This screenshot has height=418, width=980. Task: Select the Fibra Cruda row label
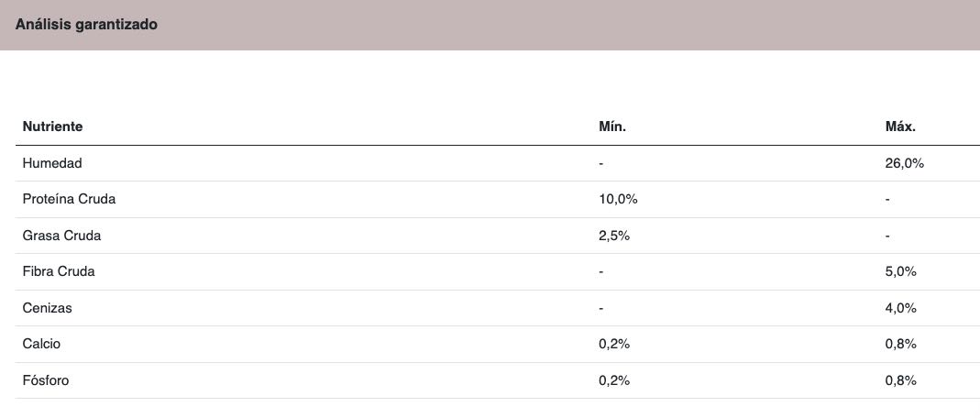point(59,272)
